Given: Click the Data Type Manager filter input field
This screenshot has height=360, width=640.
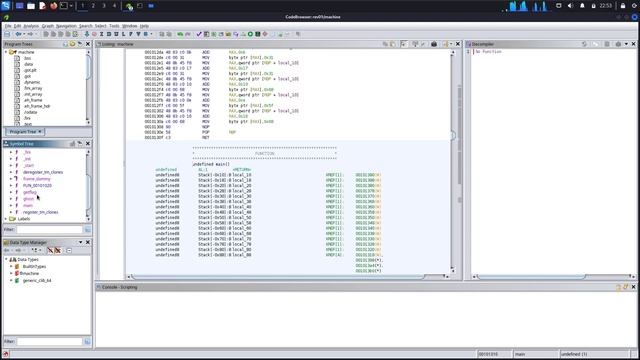Looking at the screenshot, I should (x=49, y=341).
